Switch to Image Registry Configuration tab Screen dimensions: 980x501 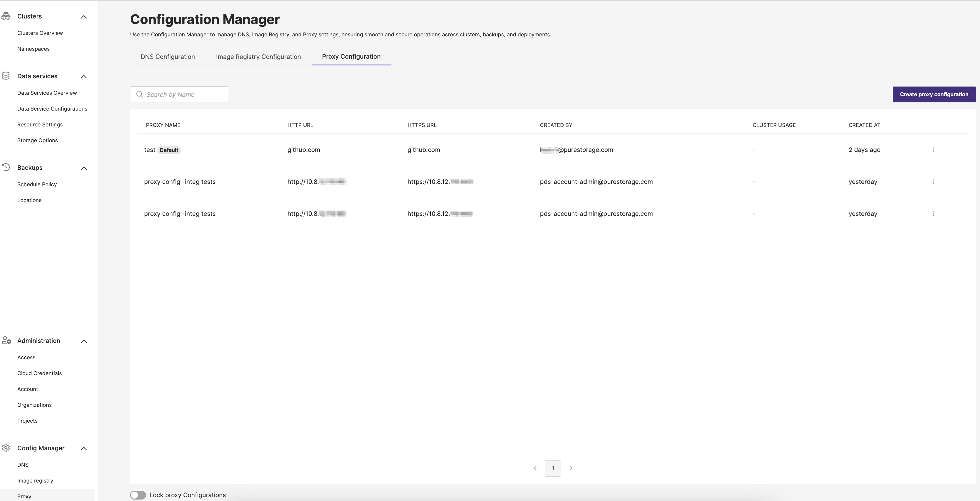258,57
